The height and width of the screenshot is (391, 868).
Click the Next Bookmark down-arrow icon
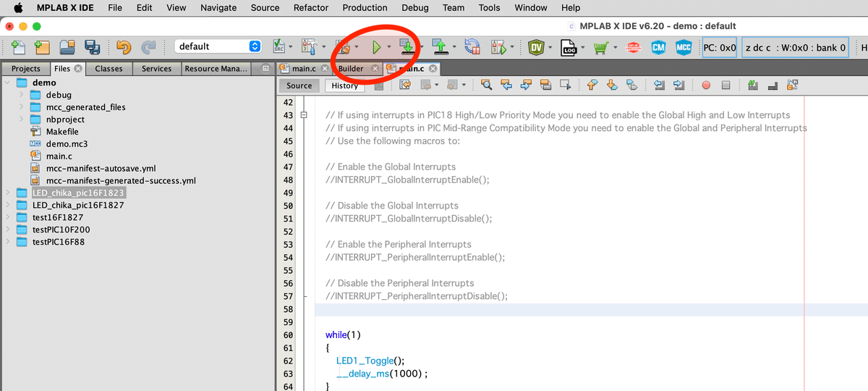pyautogui.click(x=612, y=85)
